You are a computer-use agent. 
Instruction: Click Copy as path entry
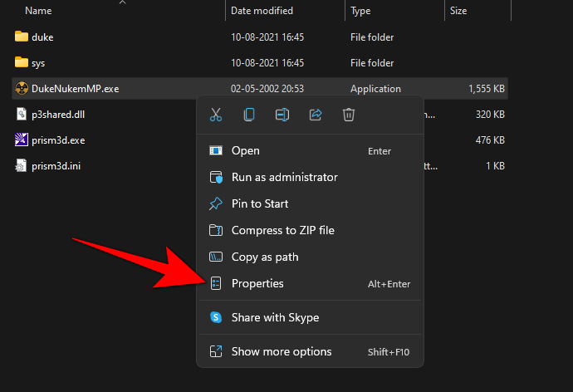point(264,257)
